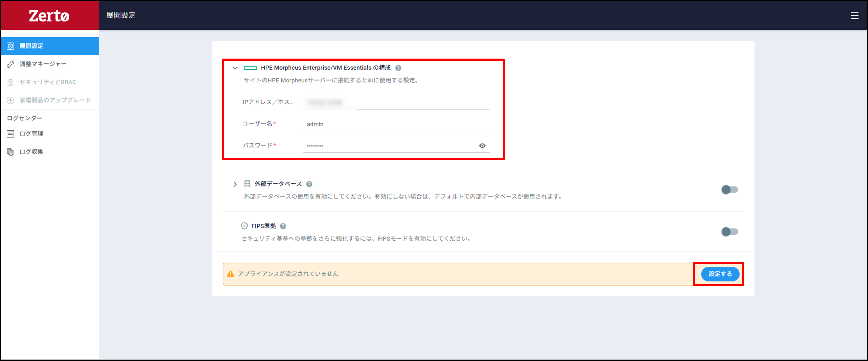The height and width of the screenshot is (361, 868).
Task: Click the Zerto logo
Action: tap(49, 15)
